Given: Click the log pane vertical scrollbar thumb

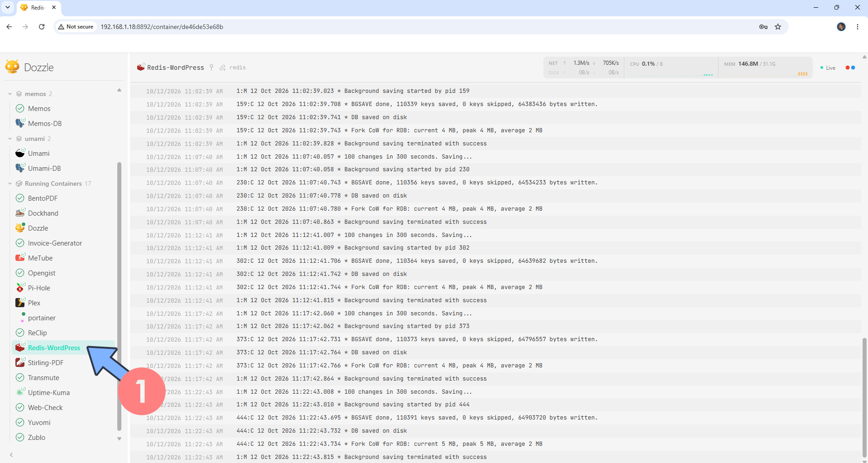Looking at the screenshot, I should click(864, 397).
